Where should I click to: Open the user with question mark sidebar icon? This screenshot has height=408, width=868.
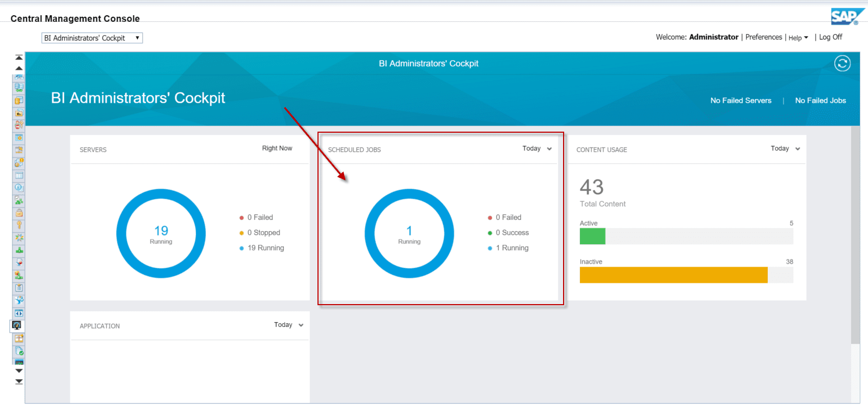[19, 125]
